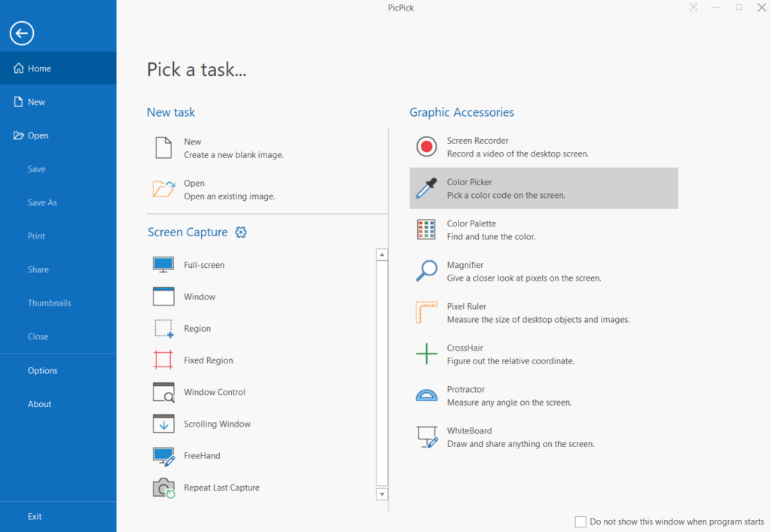Image resolution: width=771 pixels, height=532 pixels.
Task: Open the Protractor tool icon
Action: pyautogui.click(x=427, y=395)
